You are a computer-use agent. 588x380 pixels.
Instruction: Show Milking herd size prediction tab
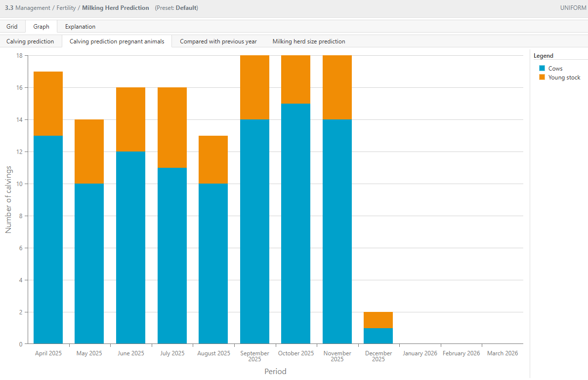[x=308, y=41]
